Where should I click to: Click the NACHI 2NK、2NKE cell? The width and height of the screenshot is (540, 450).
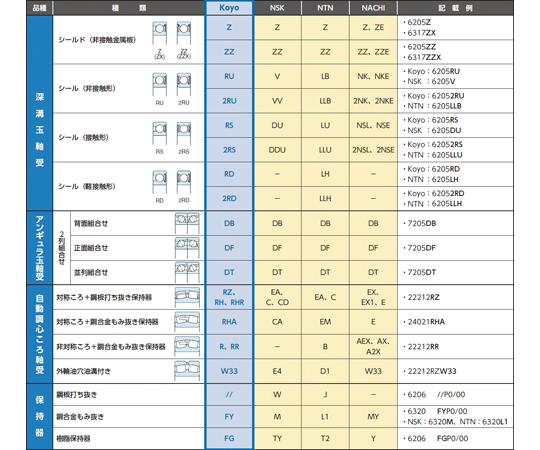[x=373, y=101]
